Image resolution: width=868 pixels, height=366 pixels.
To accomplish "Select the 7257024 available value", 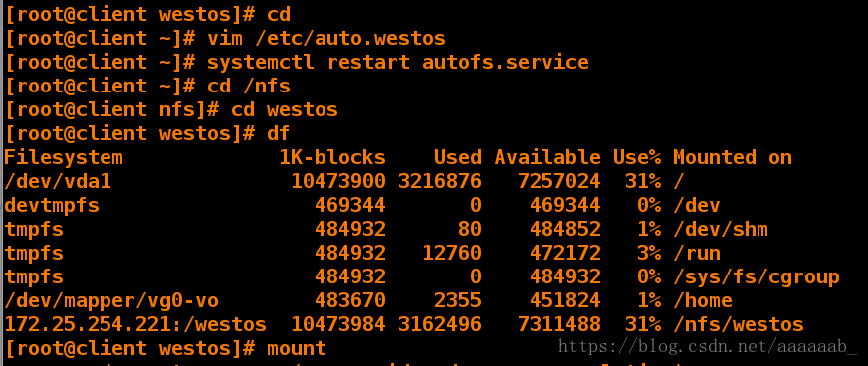I will 559,181.
